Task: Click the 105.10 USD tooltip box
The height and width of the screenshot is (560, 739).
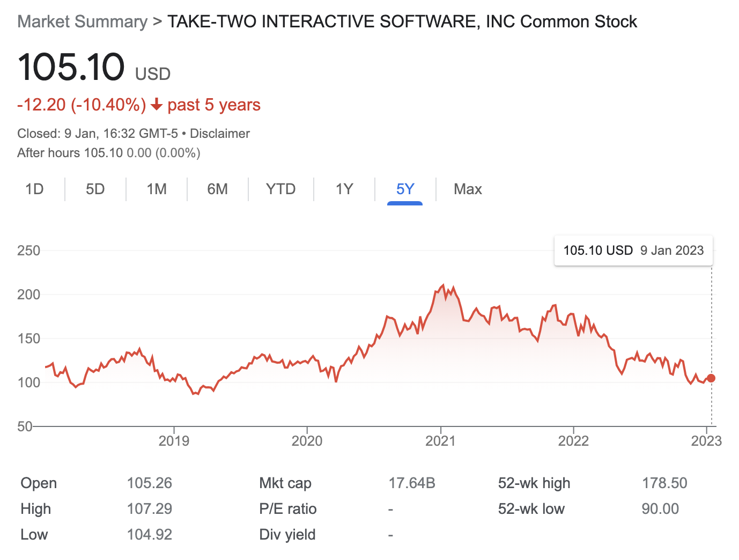Action: coord(633,250)
